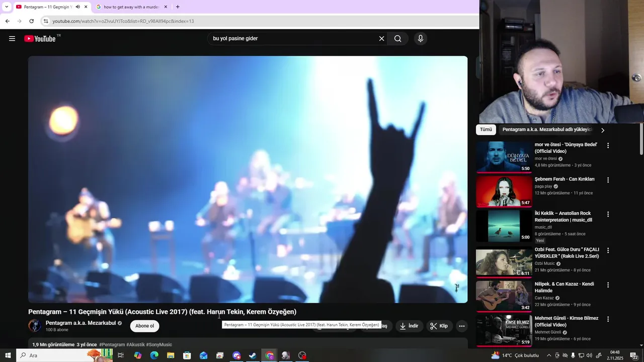Screen dimensions: 644x362
Task: Open options menu for 'İki Keklik' video
Action: pyautogui.click(x=608, y=214)
